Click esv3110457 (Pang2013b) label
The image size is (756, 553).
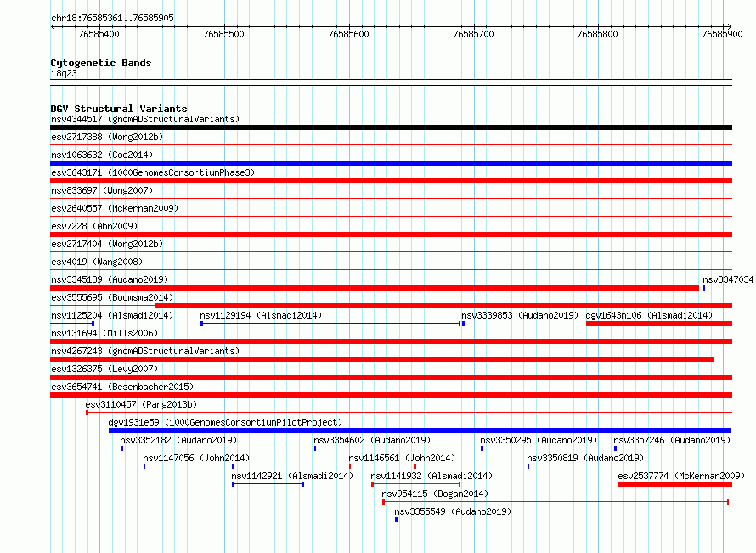(141, 404)
